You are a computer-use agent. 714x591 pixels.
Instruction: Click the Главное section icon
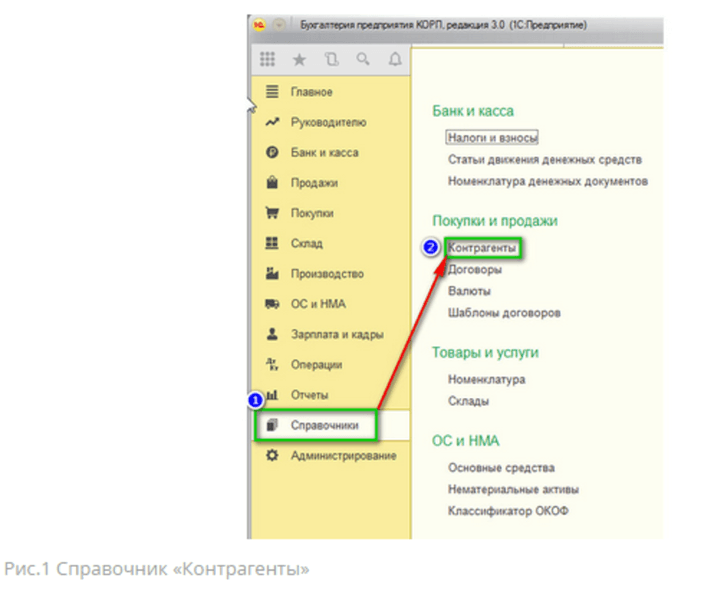[272, 92]
